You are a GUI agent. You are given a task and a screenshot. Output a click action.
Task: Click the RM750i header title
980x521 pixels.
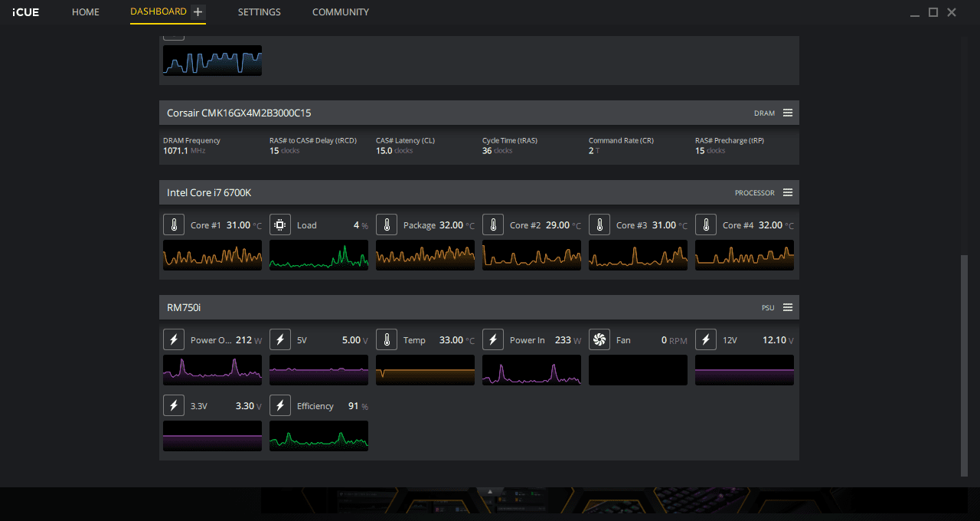184,307
